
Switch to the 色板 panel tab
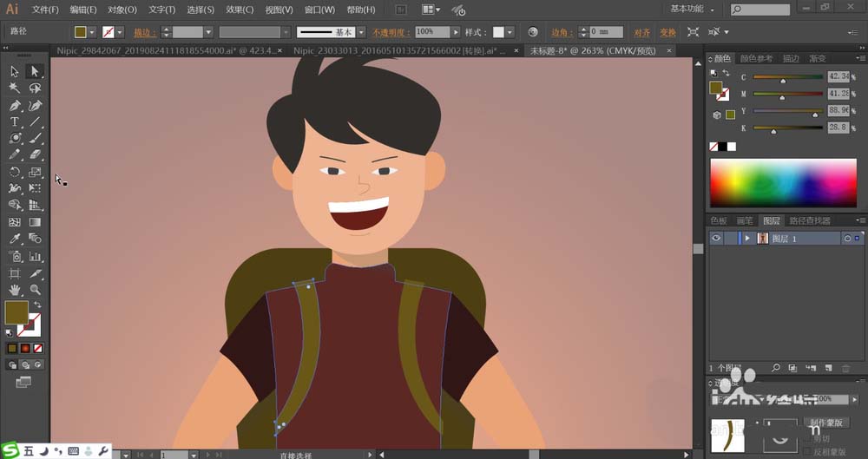pos(719,221)
